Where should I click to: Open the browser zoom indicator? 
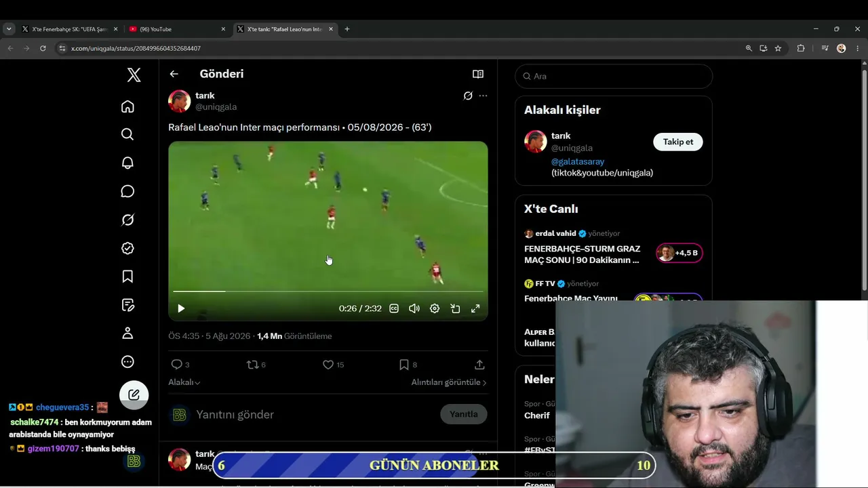[749, 48]
